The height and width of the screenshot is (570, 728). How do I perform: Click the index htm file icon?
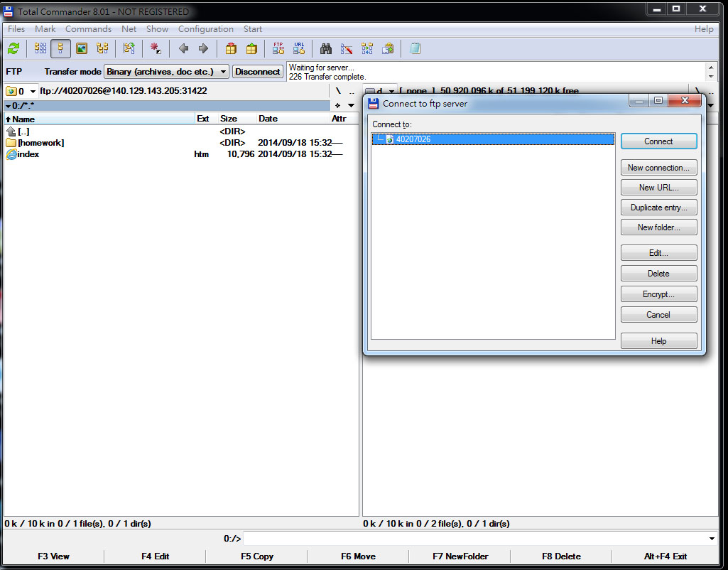click(11, 154)
